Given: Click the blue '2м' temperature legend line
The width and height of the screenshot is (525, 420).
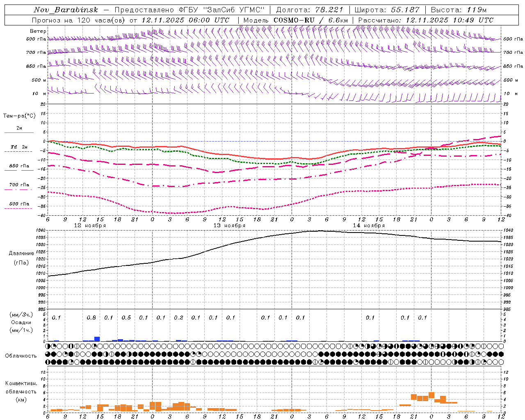Looking at the screenshot, I should (19, 132).
